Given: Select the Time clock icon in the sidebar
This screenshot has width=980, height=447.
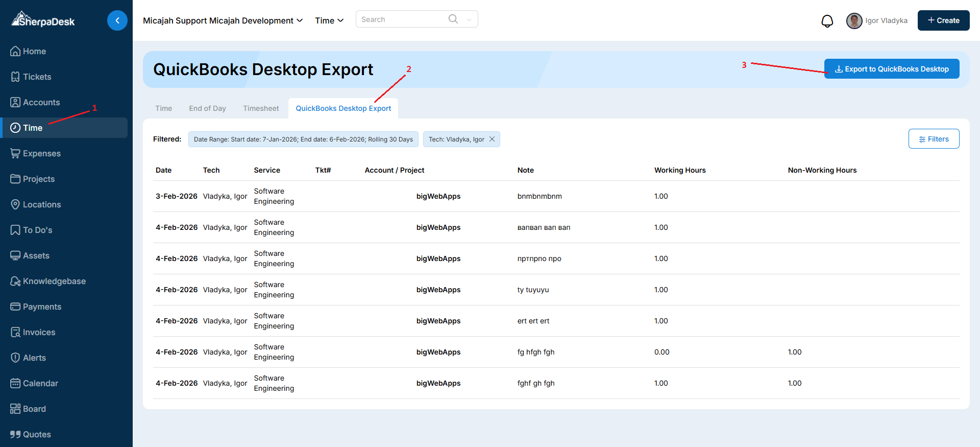Looking at the screenshot, I should (x=15, y=128).
